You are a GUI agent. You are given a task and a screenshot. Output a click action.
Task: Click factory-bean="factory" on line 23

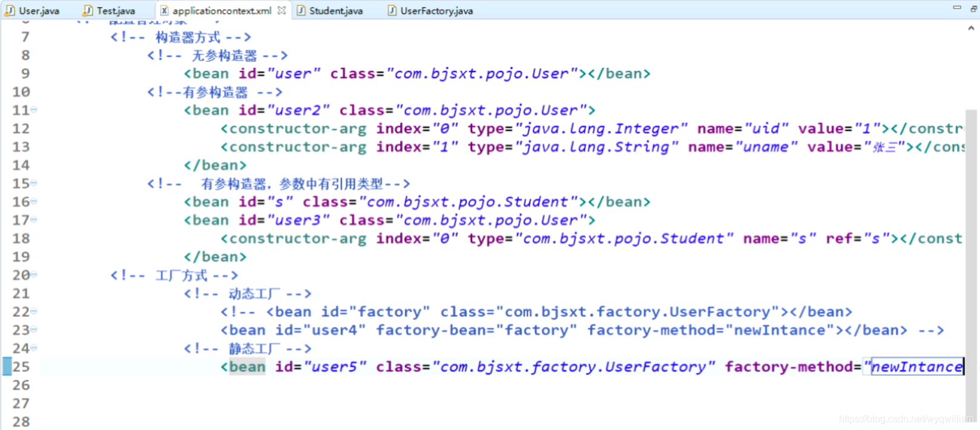476,330
